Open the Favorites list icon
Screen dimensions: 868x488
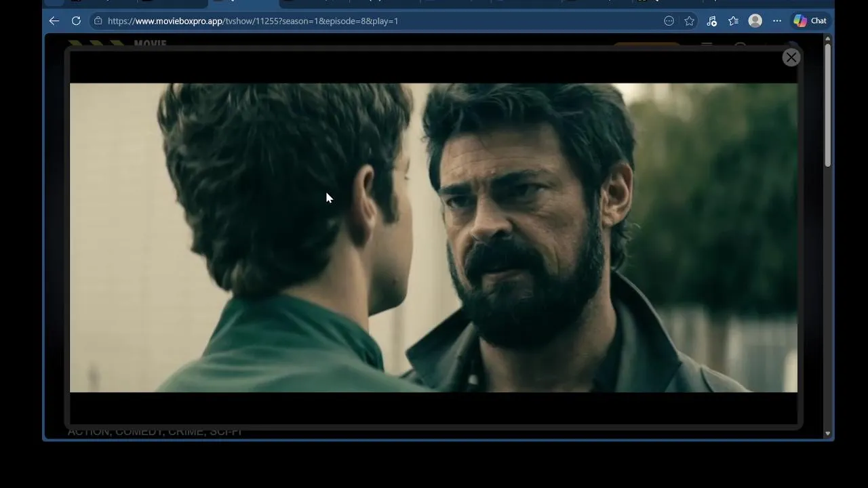click(x=733, y=21)
